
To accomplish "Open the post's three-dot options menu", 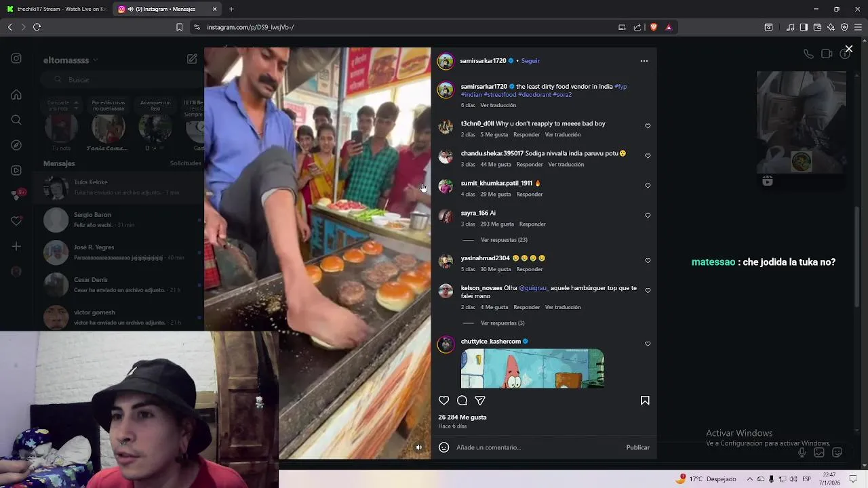I will pyautogui.click(x=644, y=61).
